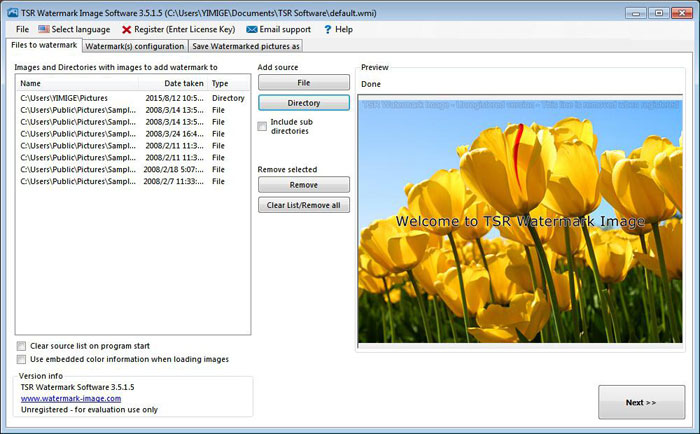Enable Clear source list on program start
The width and height of the screenshot is (700, 434).
pyautogui.click(x=21, y=346)
